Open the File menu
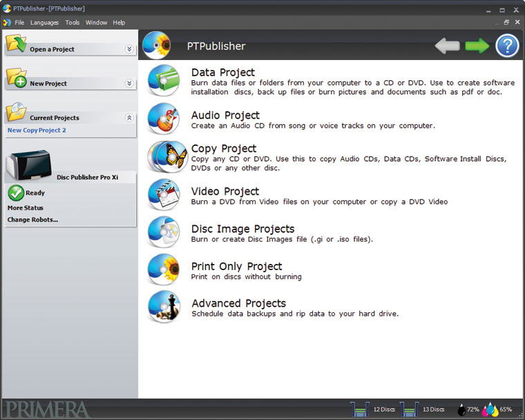The image size is (525, 420). (19, 22)
